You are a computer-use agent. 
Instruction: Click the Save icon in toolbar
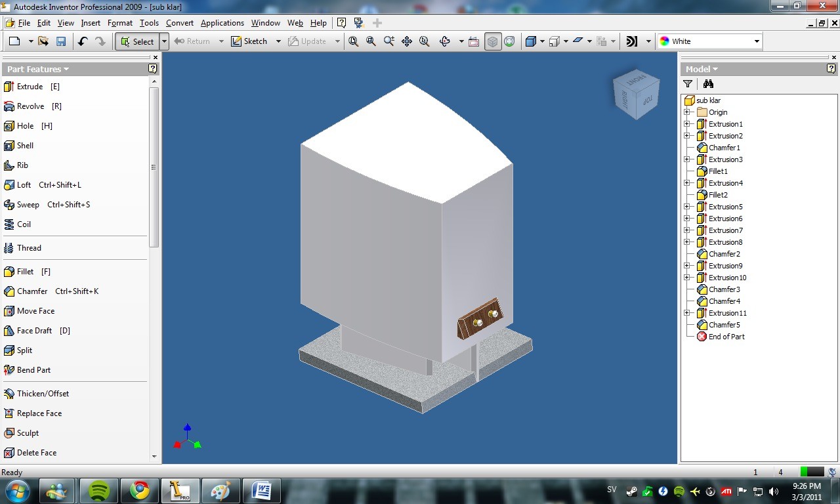(x=60, y=41)
